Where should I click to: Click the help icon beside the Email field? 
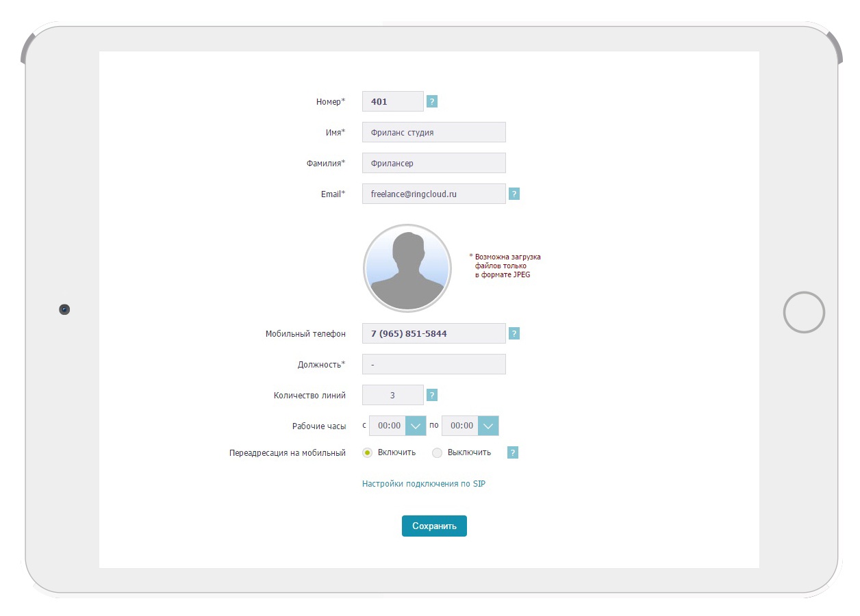[514, 194]
